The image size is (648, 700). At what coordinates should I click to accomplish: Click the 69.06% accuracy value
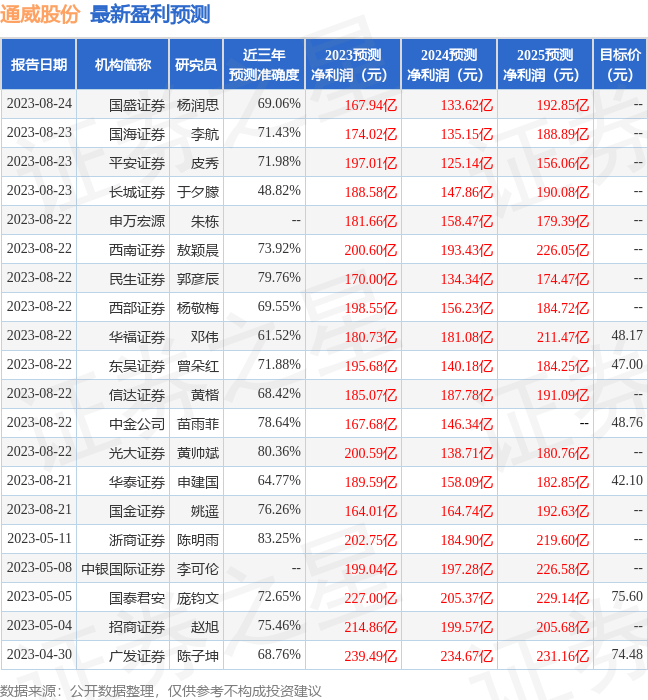point(279,104)
